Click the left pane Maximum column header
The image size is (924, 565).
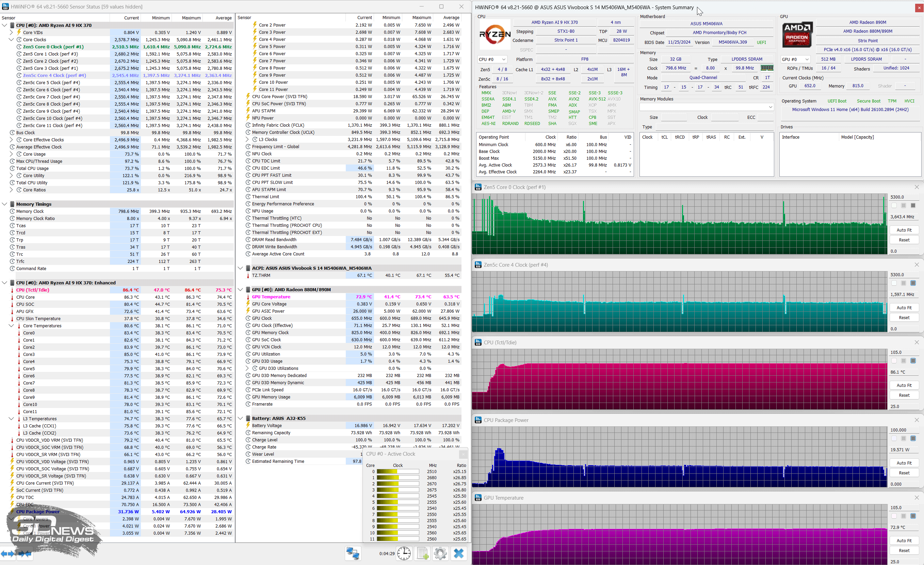pos(187,18)
